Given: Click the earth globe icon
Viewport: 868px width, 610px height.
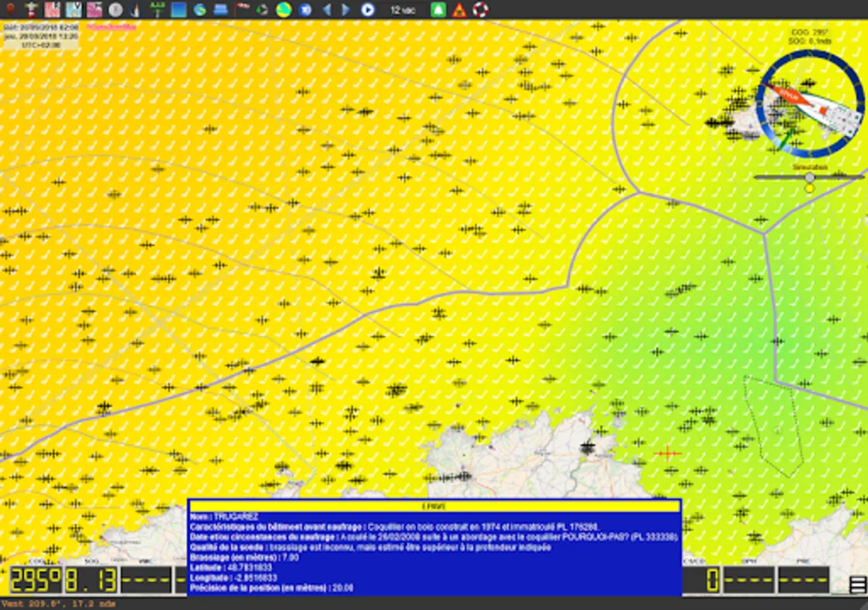Looking at the screenshot, I should tap(199, 9).
